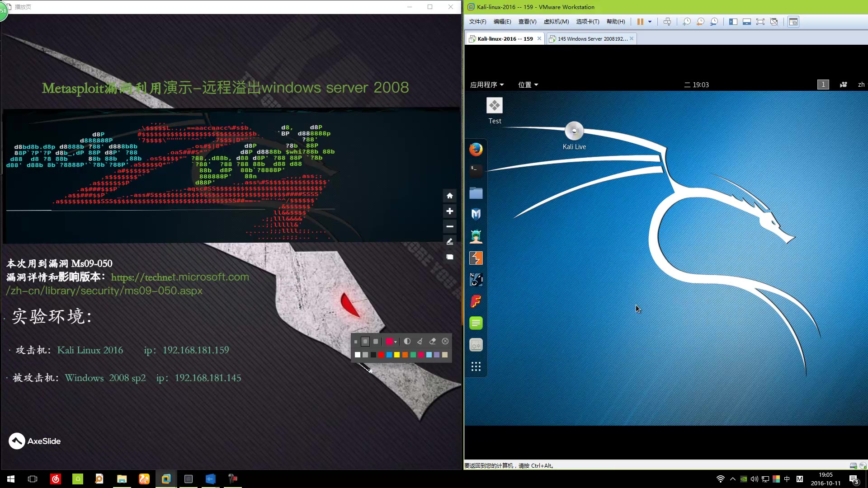868x488 pixels.
Task: Pick the yellow color swatch
Action: click(x=397, y=355)
